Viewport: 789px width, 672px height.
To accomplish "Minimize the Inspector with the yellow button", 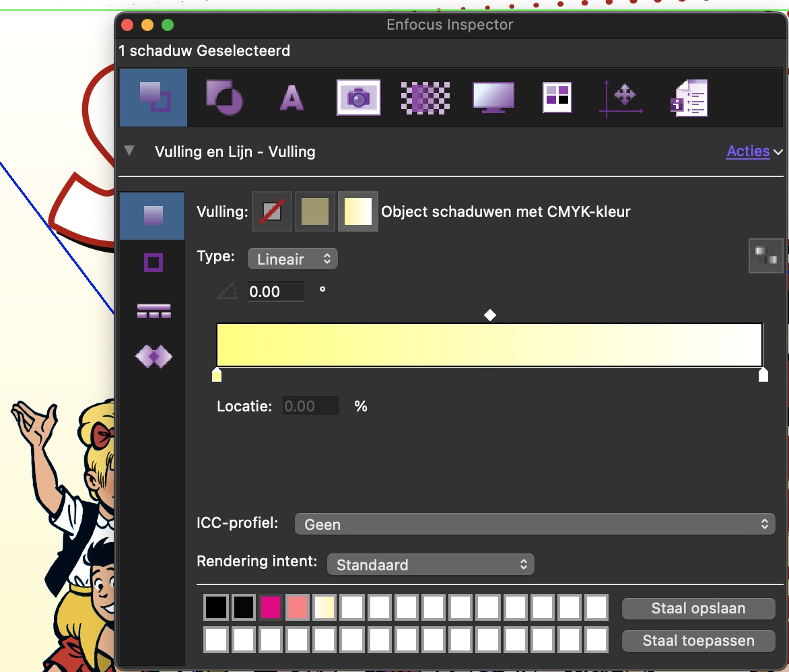I will click(x=147, y=25).
